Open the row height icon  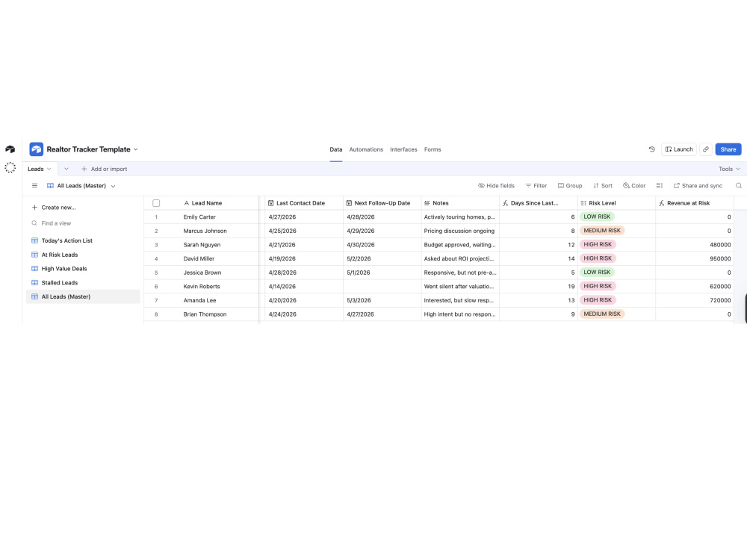[660, 186]
